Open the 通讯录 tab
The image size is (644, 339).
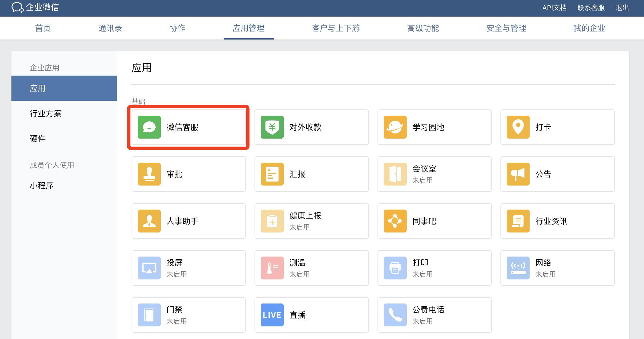(x=110, y=28)
